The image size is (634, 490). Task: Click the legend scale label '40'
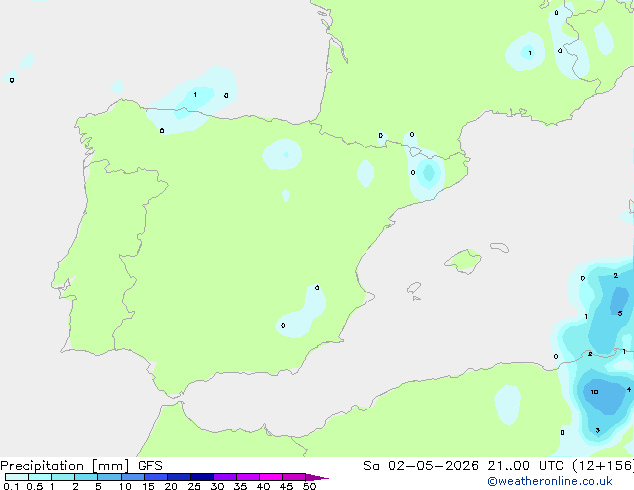[263, 486]
